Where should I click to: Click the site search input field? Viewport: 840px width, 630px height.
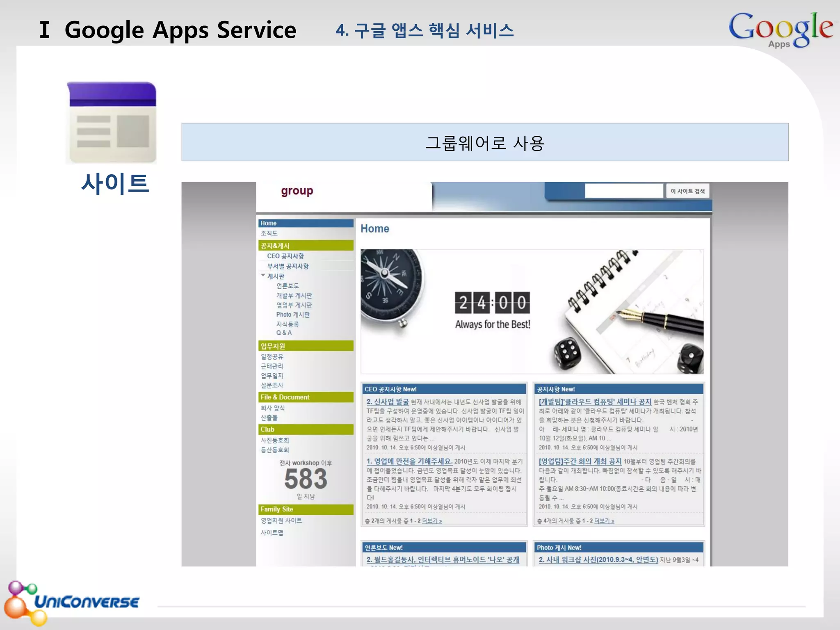[623, 191]
